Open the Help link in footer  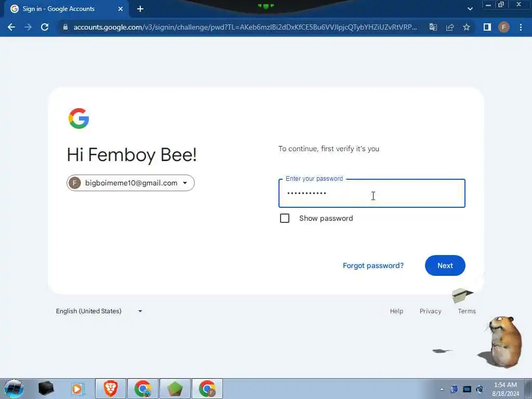[396, 311]
